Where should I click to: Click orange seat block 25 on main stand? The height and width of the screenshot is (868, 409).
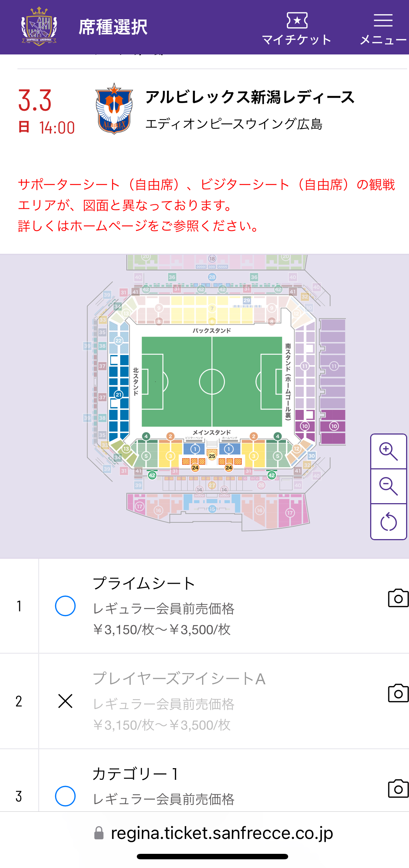(212, 456)
